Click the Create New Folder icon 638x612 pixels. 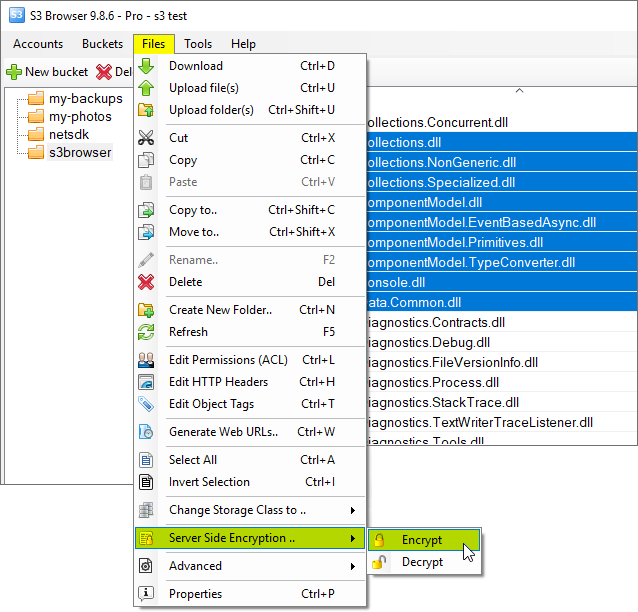pos(146,310)
